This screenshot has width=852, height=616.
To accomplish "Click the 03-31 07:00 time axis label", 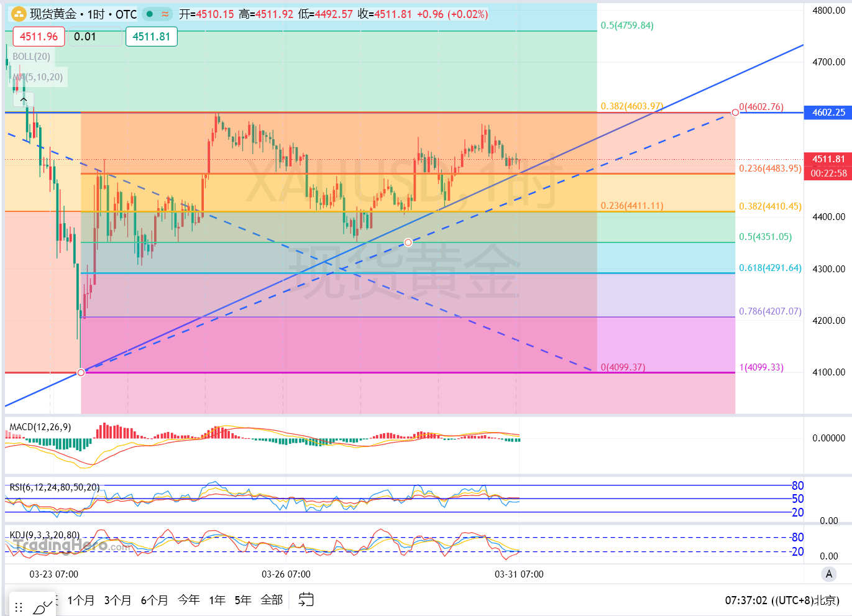I will pyautogui.click(x=519, y=574).
